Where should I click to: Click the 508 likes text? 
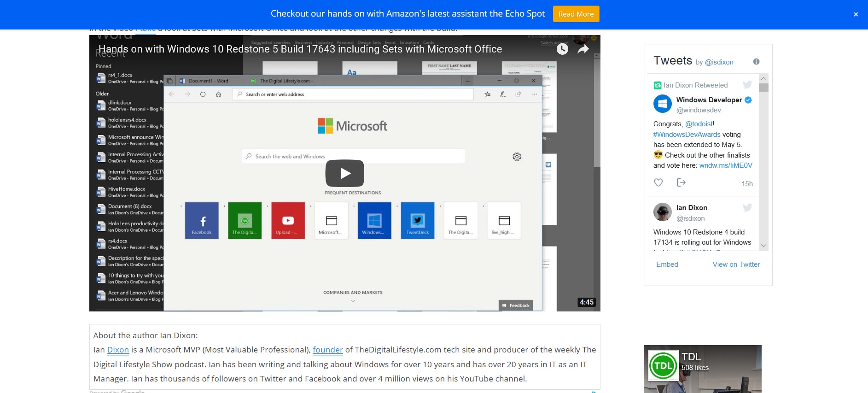pos(695,368)
